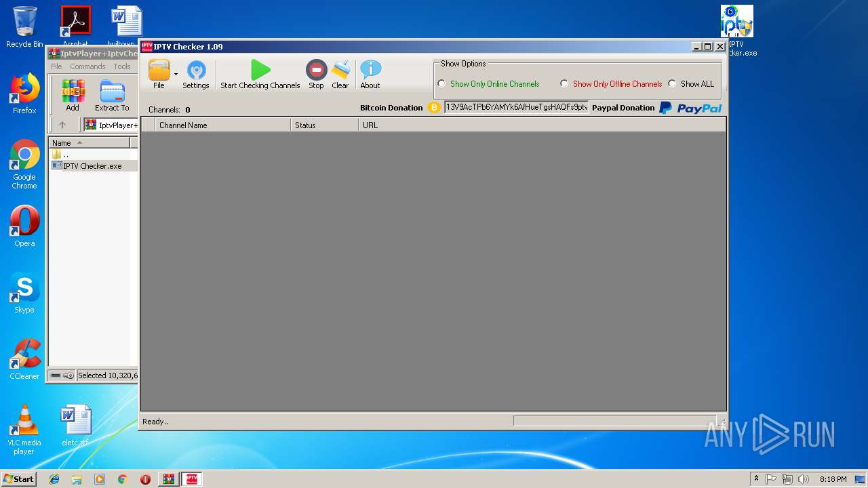
Task: Open the taskbar clock showing 8:18 PM
Action: point(833,479)
